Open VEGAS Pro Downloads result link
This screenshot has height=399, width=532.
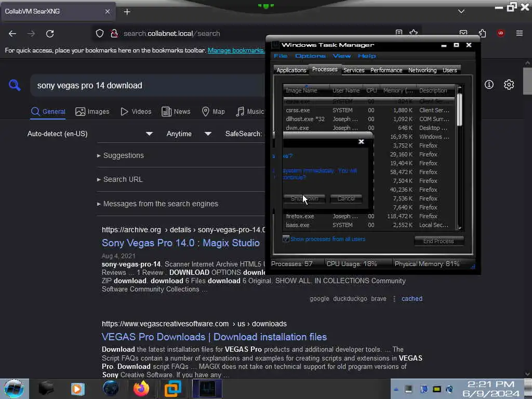coord(214,337)
